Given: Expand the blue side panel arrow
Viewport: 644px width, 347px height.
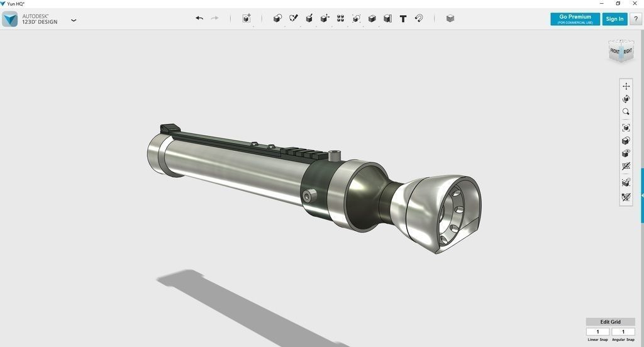Looking at the screenshot, I should click(x=642, y=196).
